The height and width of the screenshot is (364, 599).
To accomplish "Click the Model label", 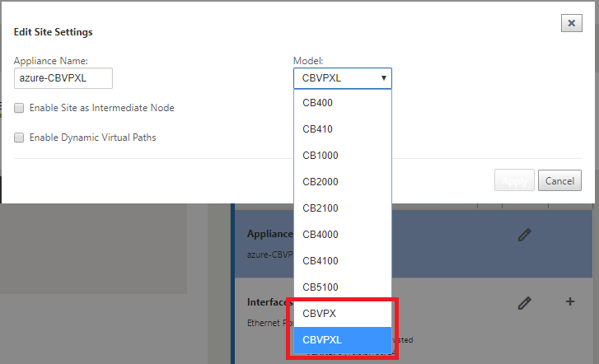I will point(308,61).
